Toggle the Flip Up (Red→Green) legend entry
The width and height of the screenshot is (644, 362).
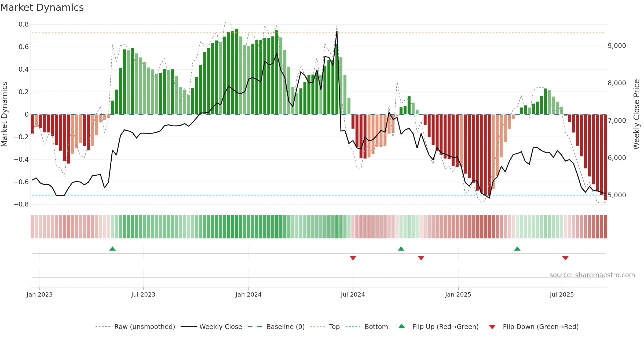coord(438,327)
